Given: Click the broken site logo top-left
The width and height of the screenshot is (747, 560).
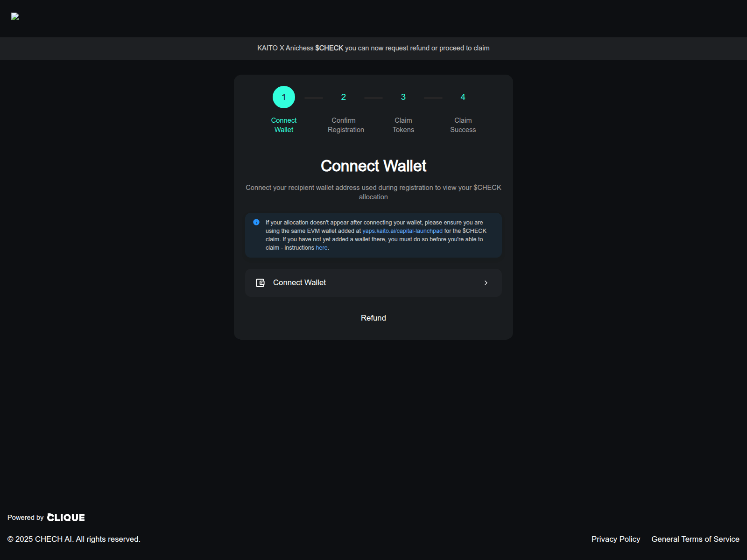Looking at the screenshot, I should pos(15,17).
